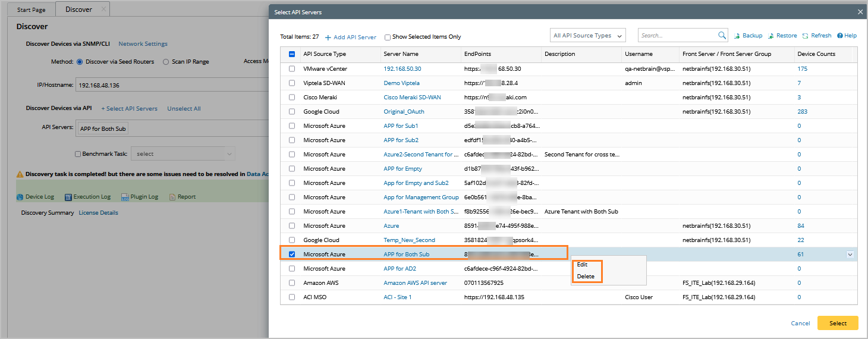
Task: Open the Plugin Log icon
Action: click(x=125, y=197)
